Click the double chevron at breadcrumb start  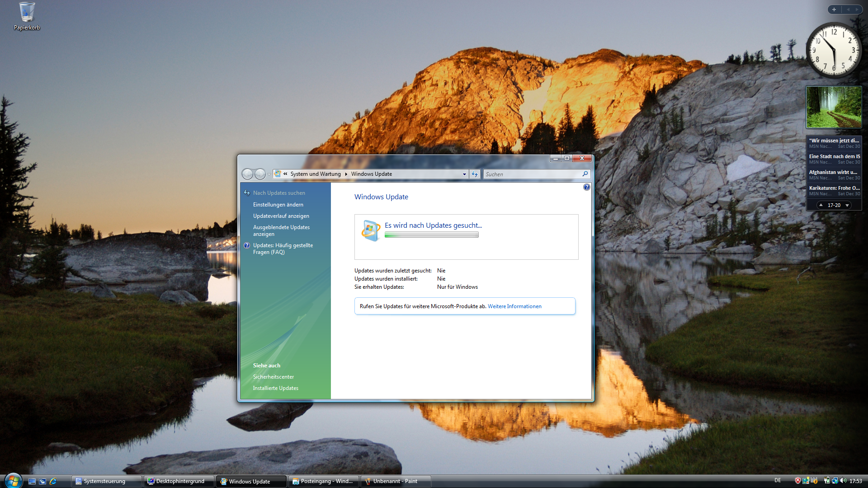click(285, 174)
